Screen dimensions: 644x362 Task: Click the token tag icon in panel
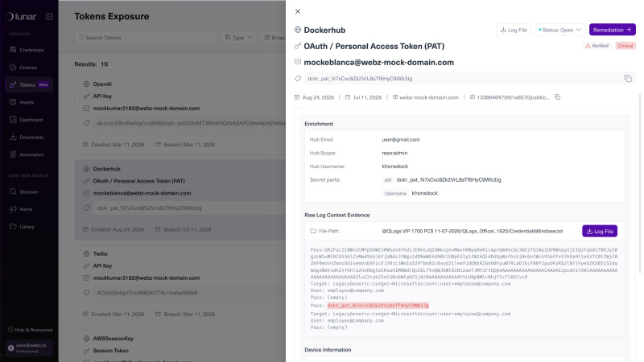298,78
